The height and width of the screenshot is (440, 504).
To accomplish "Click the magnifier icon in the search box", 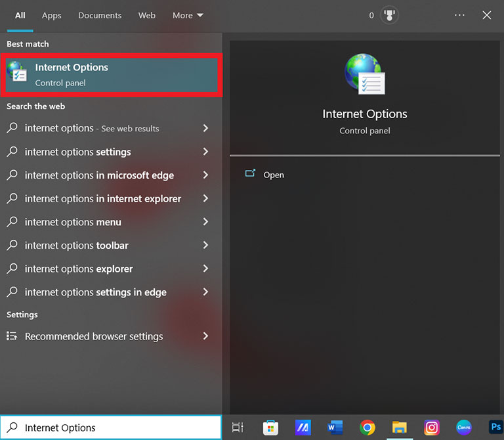I will tap(12, 427).
